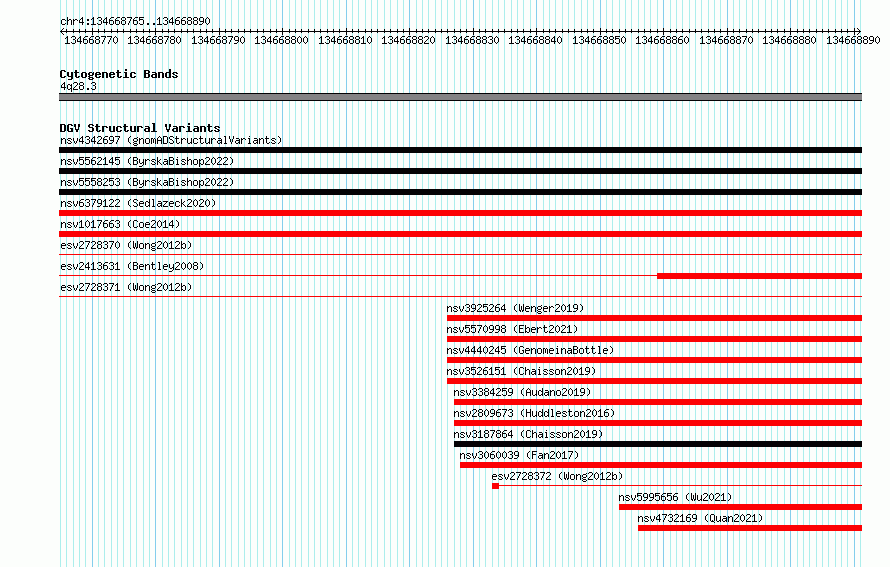Click ruler position 134668780

pyautogui.click(x=154, y=40)
